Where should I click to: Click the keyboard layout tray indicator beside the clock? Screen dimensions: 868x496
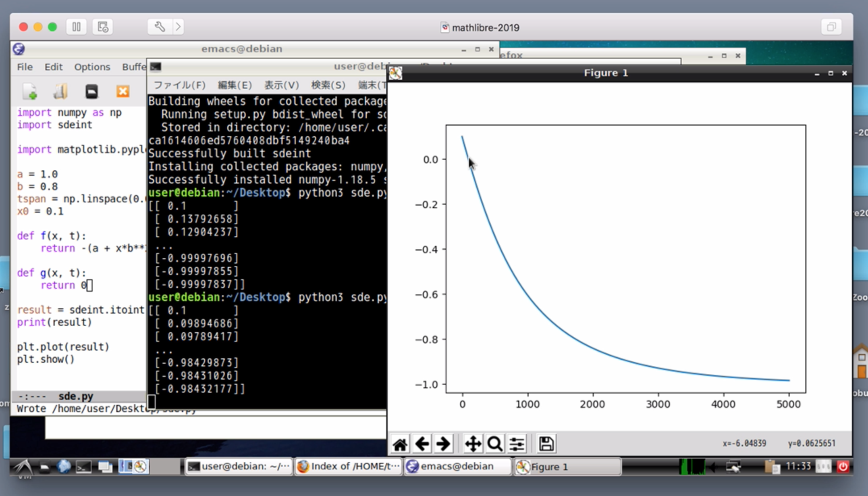[x=823, y=467]
